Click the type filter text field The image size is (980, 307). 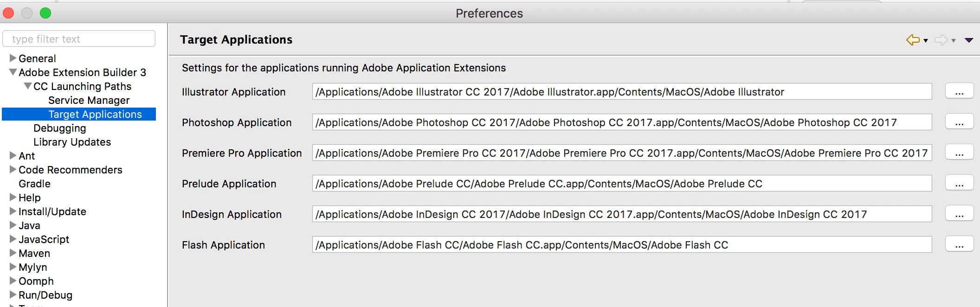(79, 39)
